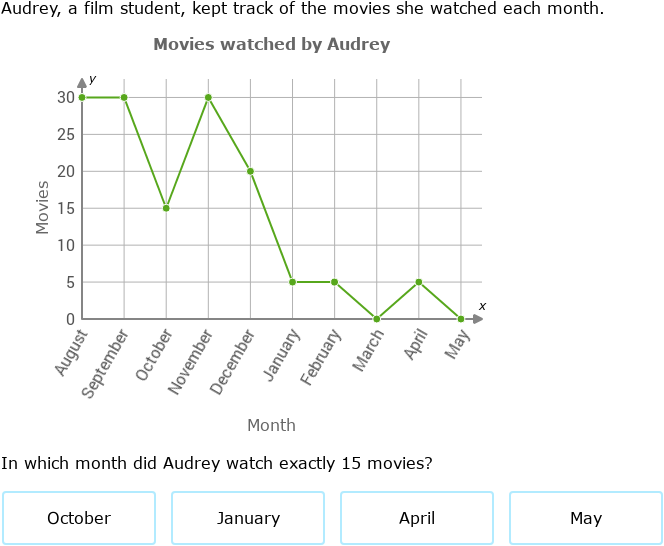
Task: Click the October data point at 15
Action: pos(166,208)
